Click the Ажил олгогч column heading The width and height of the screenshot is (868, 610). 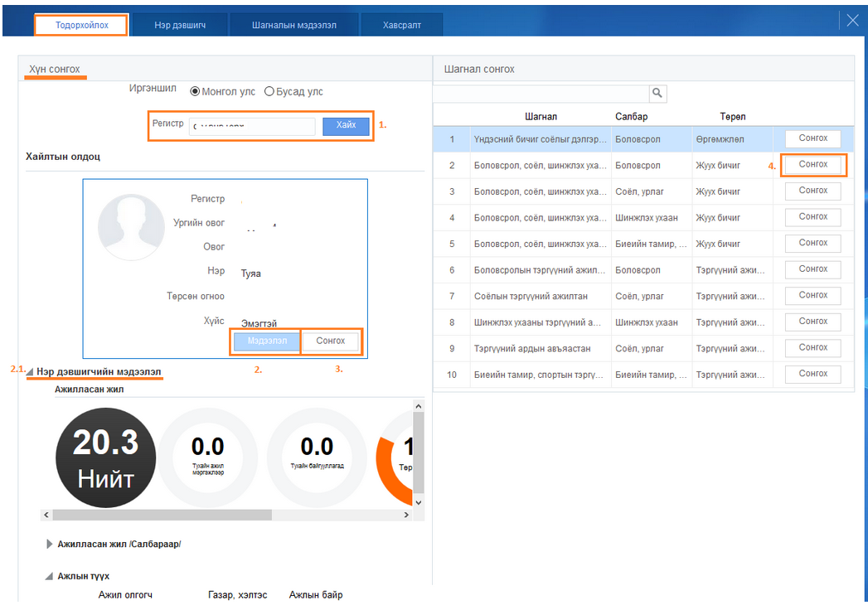click(125, 595)
